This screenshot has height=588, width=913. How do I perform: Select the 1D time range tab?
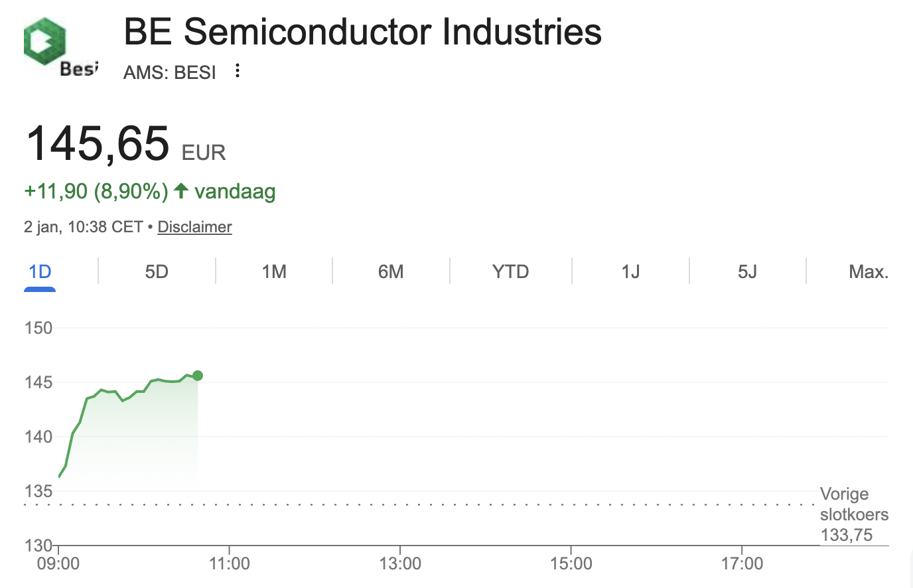40,271
